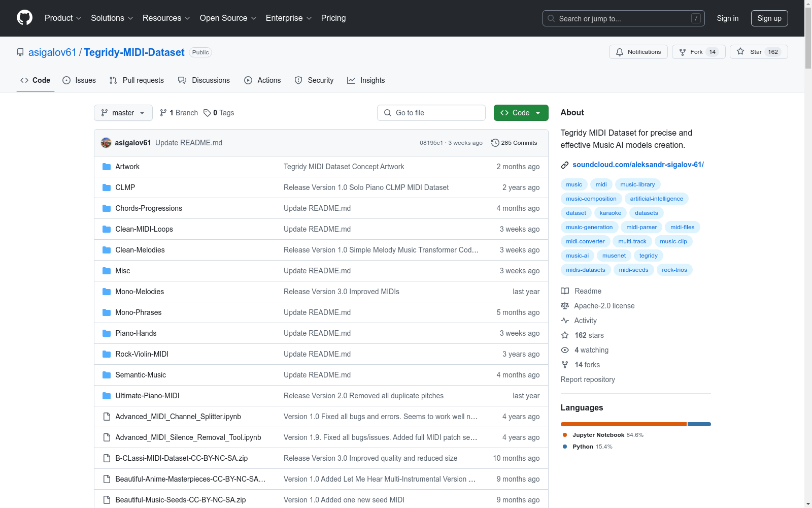This screenshot has width=812, height=508.
Task: Click the Jupyter Notebook language bar segment
Action: (x=624, y=424)
